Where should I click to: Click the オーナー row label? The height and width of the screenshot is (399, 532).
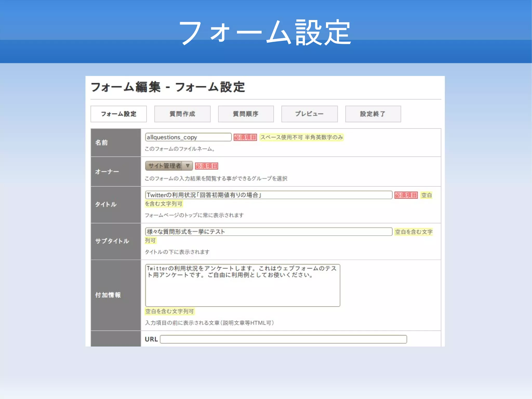point(107,172)
